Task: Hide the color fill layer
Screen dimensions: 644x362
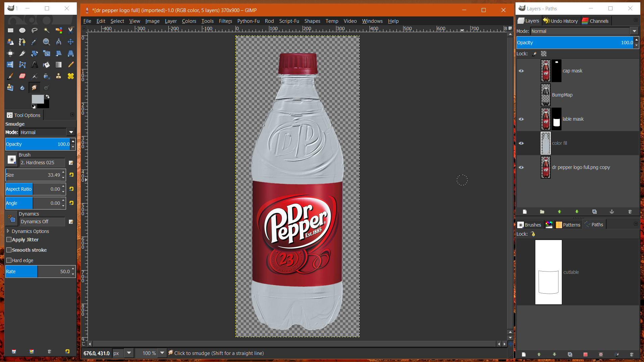Action: 521,143
